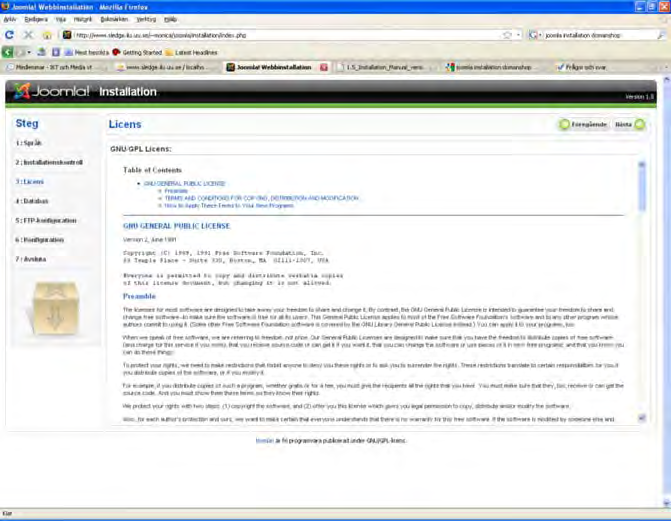Open the Bokmärken menu

point(114,19)
